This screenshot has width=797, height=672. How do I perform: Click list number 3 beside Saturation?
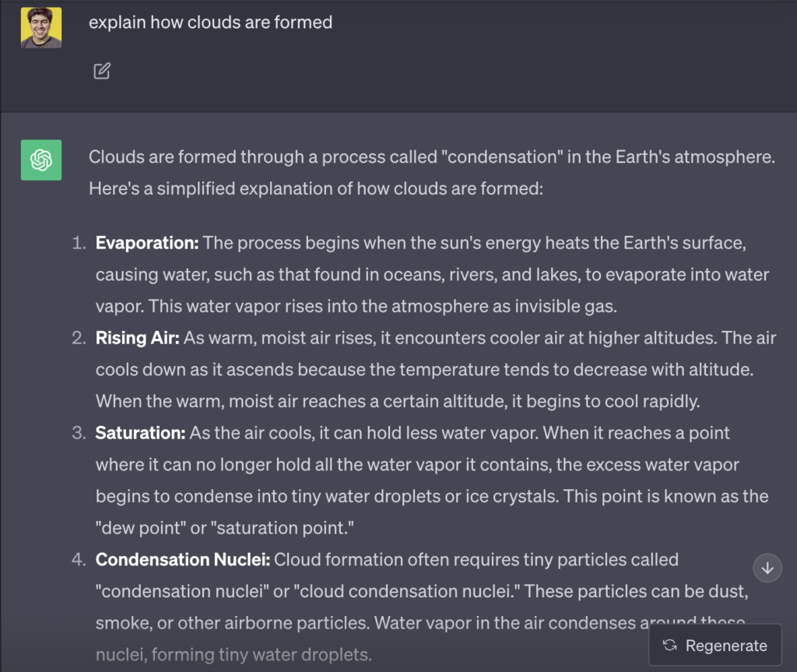coord(79,433)
